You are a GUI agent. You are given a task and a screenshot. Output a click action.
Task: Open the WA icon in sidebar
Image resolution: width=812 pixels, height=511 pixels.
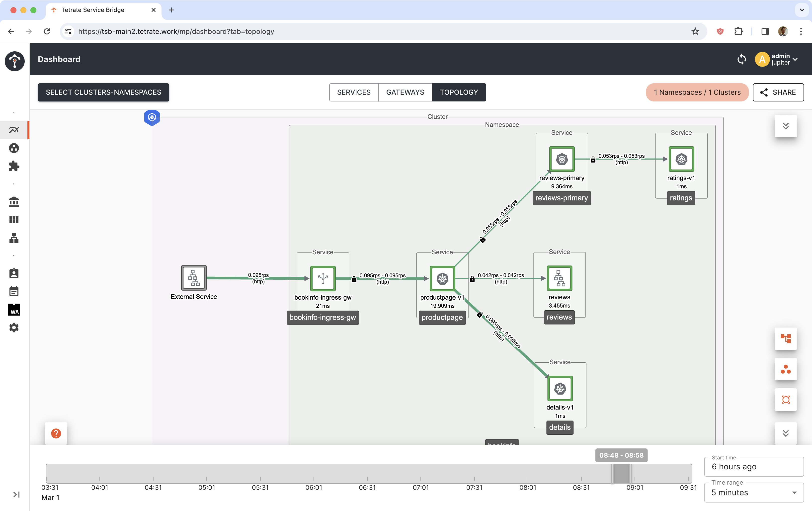click(x=14, y=310)
